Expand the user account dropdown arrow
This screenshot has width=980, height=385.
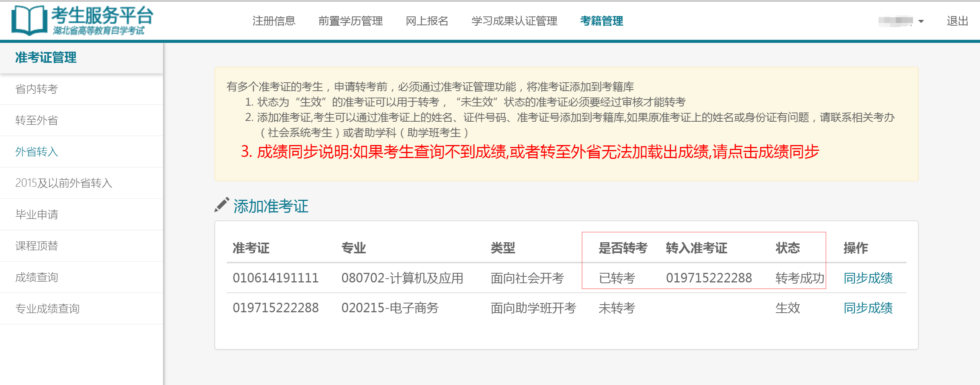[921, 21]
